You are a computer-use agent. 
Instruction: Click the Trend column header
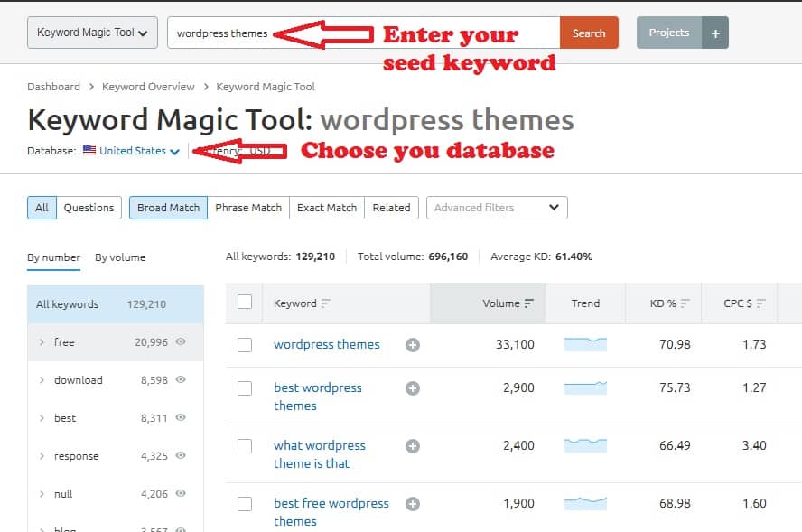585,303
